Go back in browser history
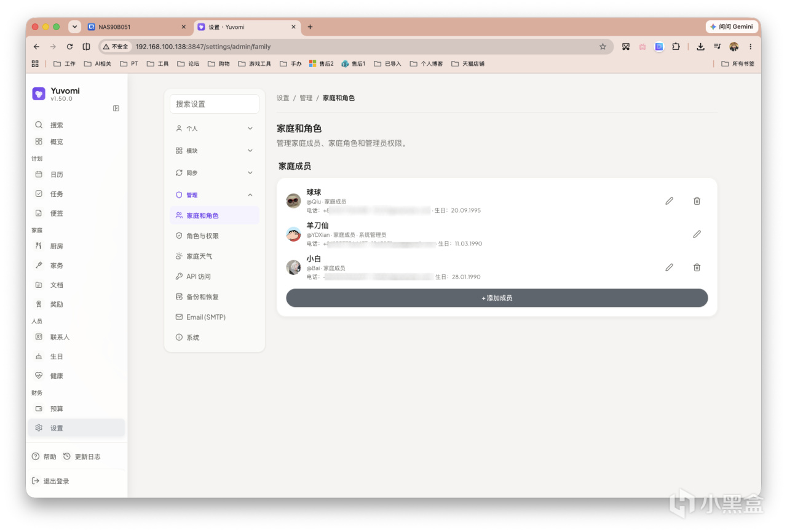The image size is (787, 532). (37, 47)
